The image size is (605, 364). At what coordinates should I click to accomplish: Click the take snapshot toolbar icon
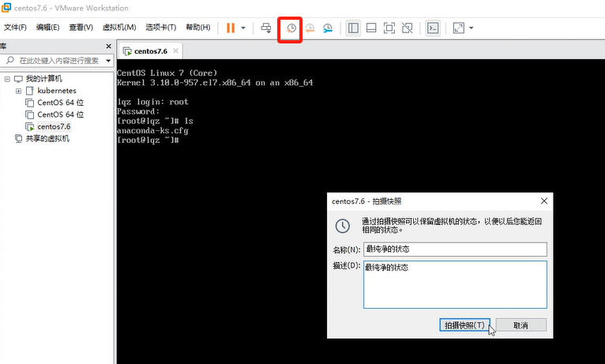tap(291, 28)
